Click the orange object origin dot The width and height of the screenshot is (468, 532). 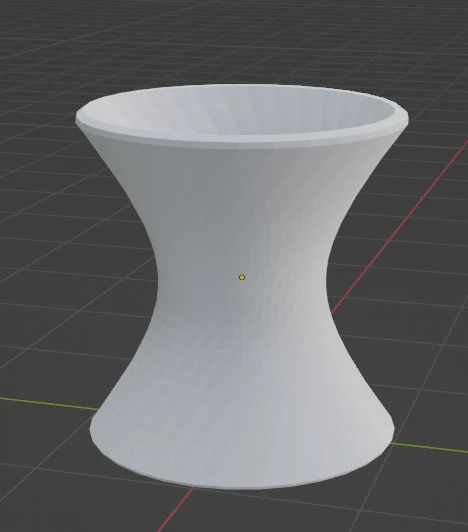pos(242,278)
